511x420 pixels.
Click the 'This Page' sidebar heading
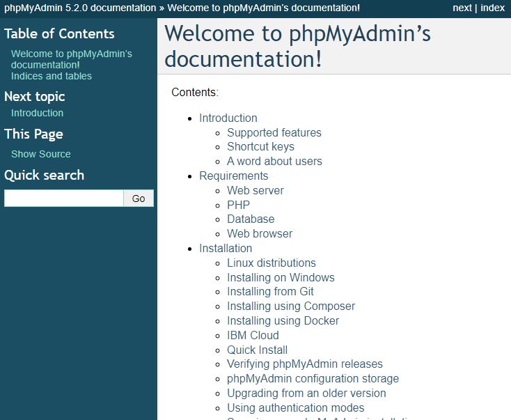tap(33, 134)
